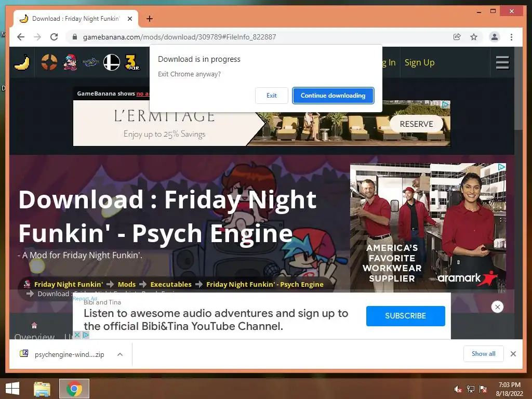532x399 pixels.
Task: Open File Explorer from the taskbar
Action: click(x=42, y=389)
